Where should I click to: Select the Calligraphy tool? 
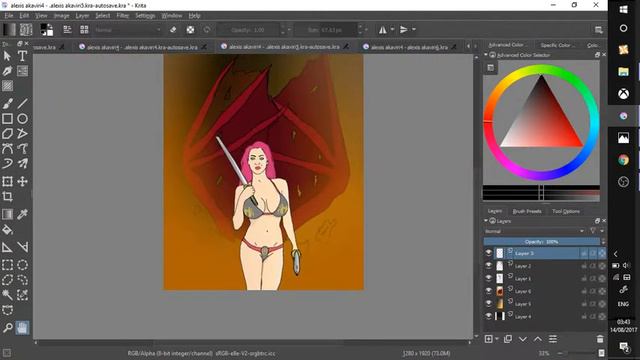[7, 71]
